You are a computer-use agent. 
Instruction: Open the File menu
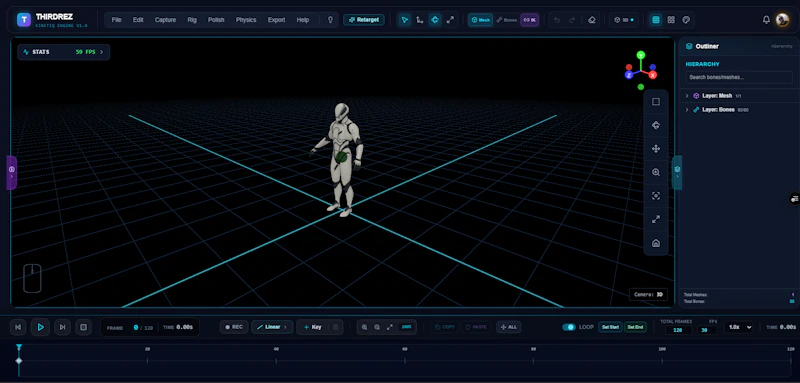coord(117,20)
